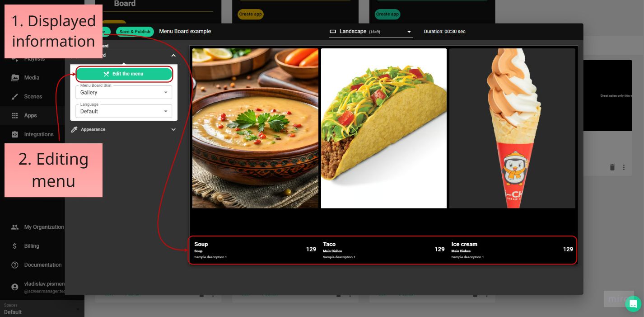The width and height of the screenshot is (644, 317).
Task: Open the support chat bubble
Action: point(633,304)
